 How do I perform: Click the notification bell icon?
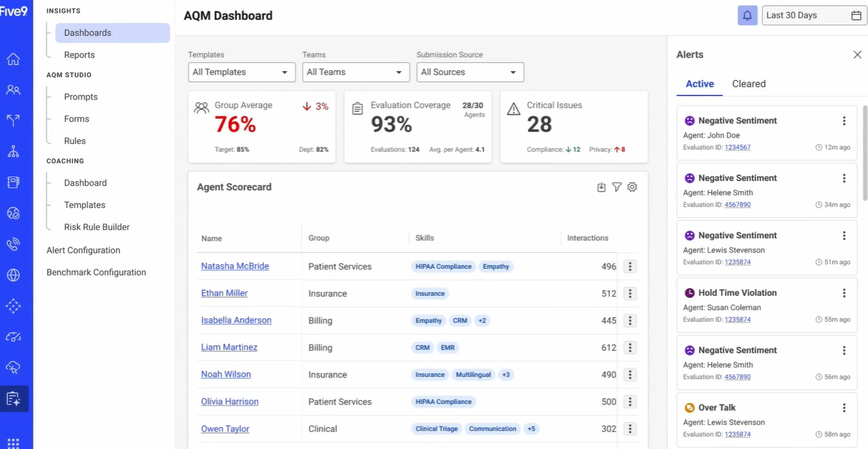pos(747,16)
